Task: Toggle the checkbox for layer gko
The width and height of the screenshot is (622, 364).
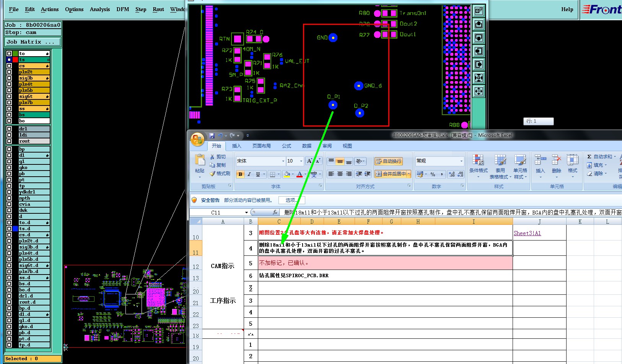Action: pyautogui.click(x=9, y=167)
